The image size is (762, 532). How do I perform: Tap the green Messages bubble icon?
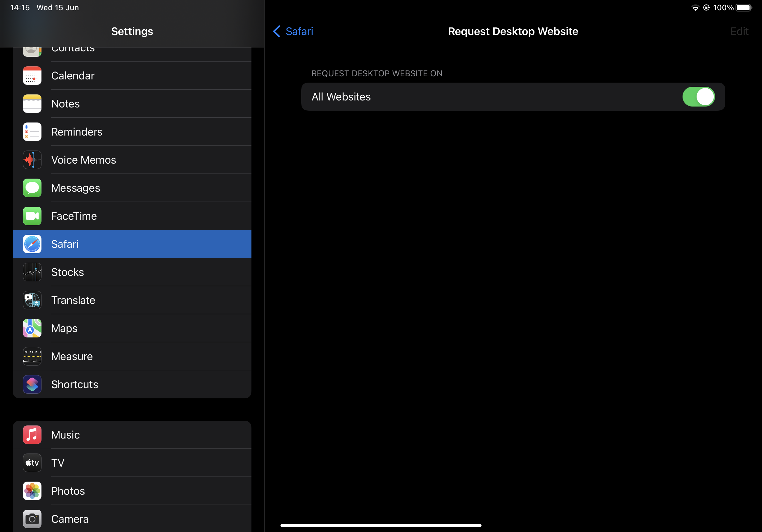click(x=32, y=188)
